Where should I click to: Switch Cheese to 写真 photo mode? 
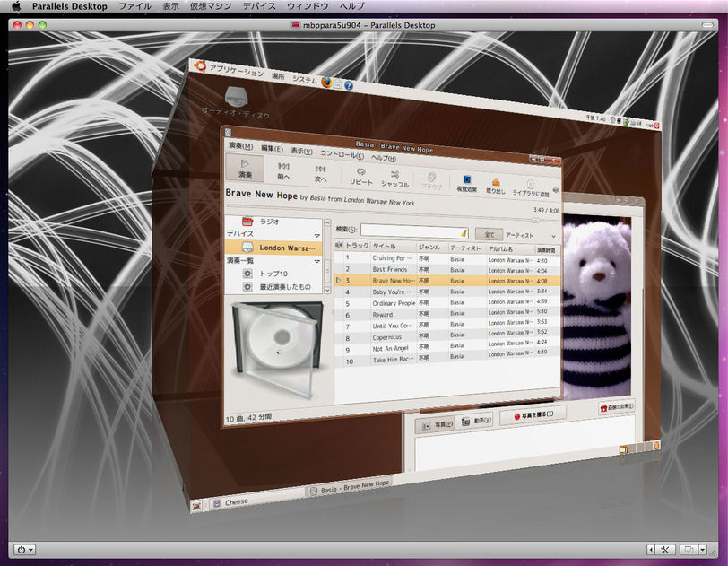pyautogui.click(x=435, y=425)
